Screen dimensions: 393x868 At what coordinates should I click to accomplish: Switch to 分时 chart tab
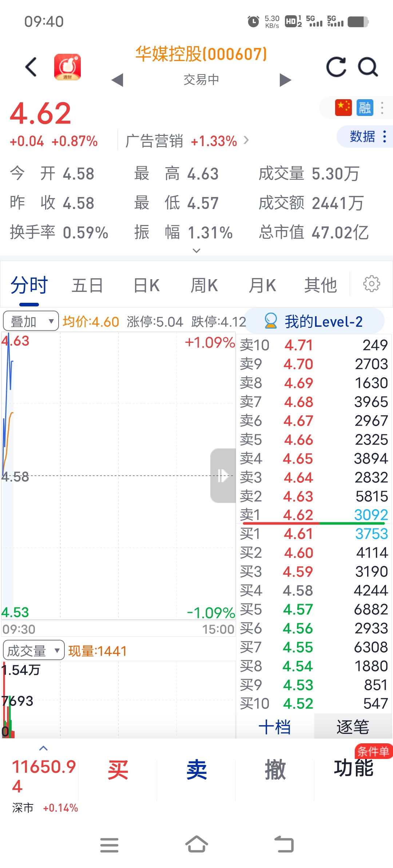pyautogui.click(x=29, y=285)
